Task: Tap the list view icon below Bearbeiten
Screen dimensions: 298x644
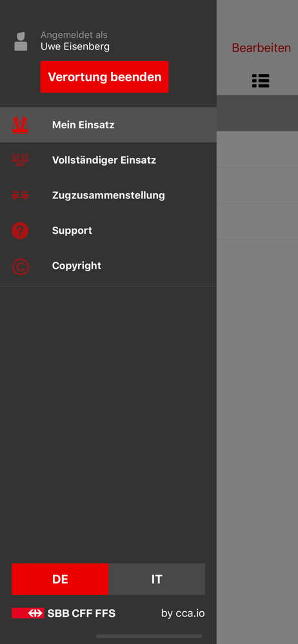Action: tap(261, 81)
